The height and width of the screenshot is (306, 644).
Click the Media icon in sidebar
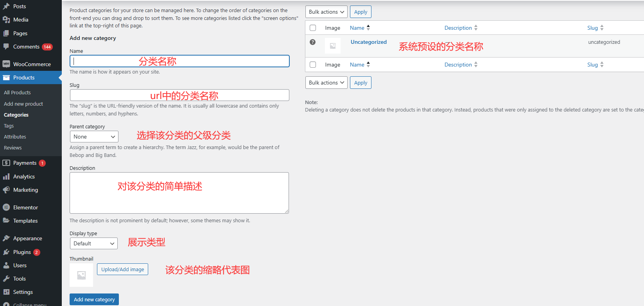[6, 20]
